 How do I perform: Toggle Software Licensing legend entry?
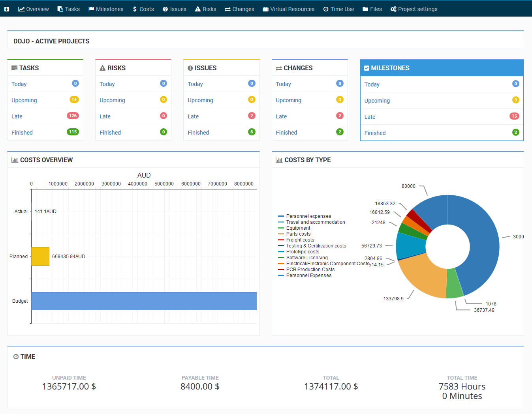point(307,257)
